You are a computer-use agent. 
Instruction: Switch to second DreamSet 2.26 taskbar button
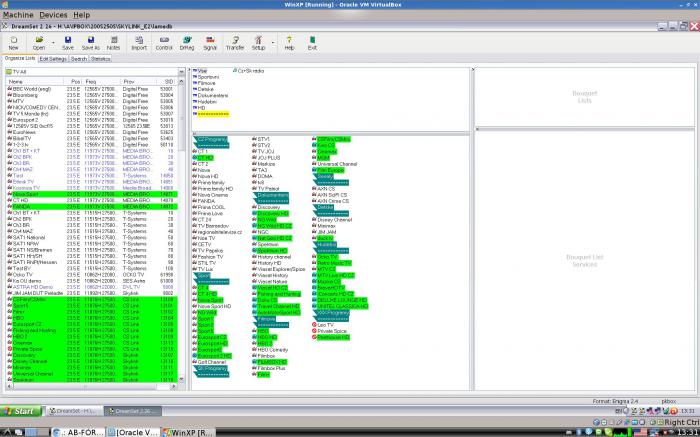133,411
